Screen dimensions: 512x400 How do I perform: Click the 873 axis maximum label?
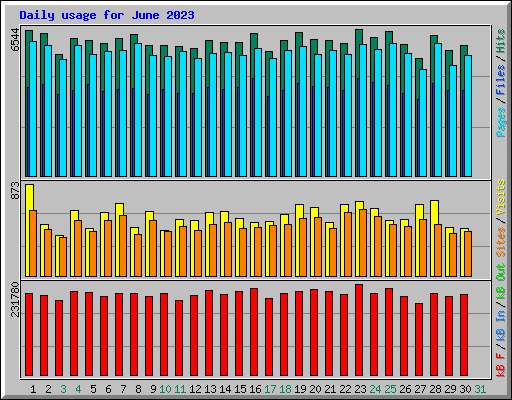(15, 191)
